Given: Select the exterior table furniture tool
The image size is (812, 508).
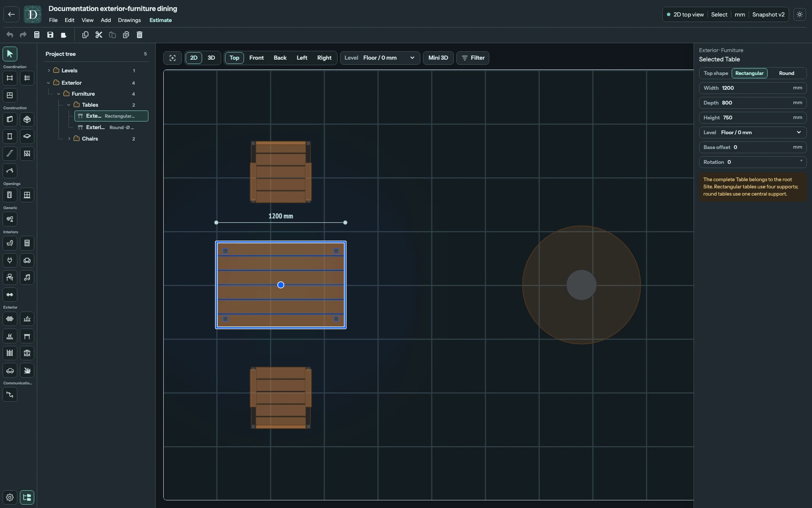Looking at the screenshot, I should click(x=27, y=336).
